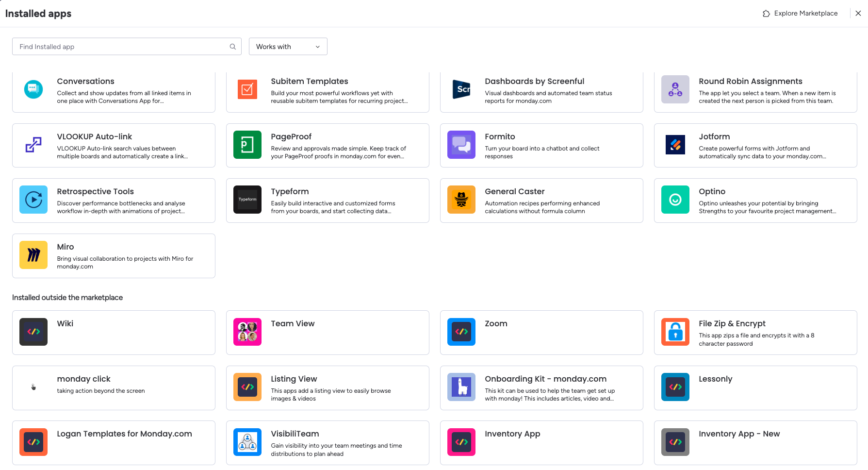Click the black Typeform icon
Image resolution: width=868 pixels, height=470 pixels.
[x=247, y=200]
